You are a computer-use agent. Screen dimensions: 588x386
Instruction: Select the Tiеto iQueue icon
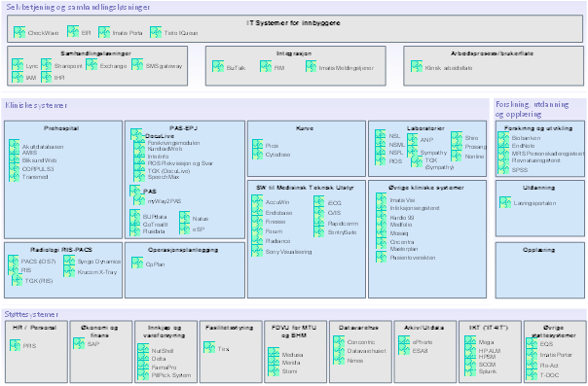pyautogui.click(x=156, y=32)
